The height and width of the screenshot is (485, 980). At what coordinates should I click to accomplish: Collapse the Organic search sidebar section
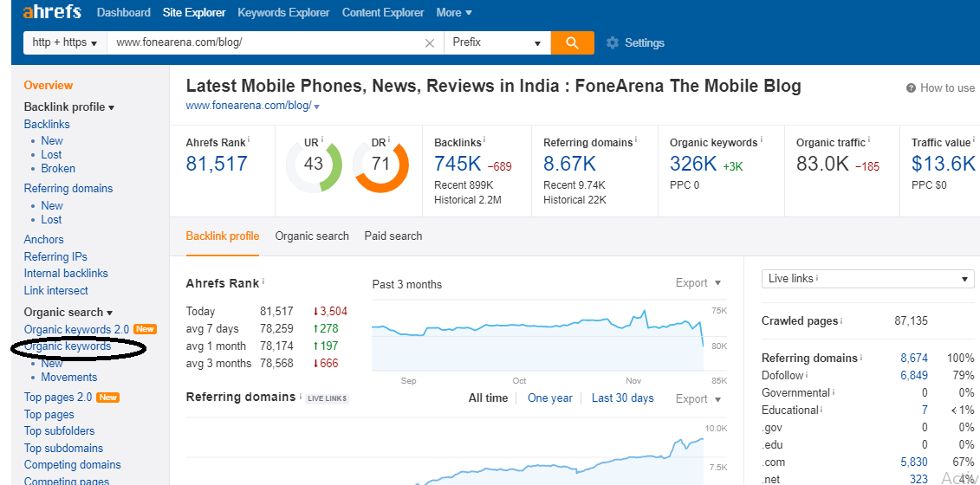68,312
